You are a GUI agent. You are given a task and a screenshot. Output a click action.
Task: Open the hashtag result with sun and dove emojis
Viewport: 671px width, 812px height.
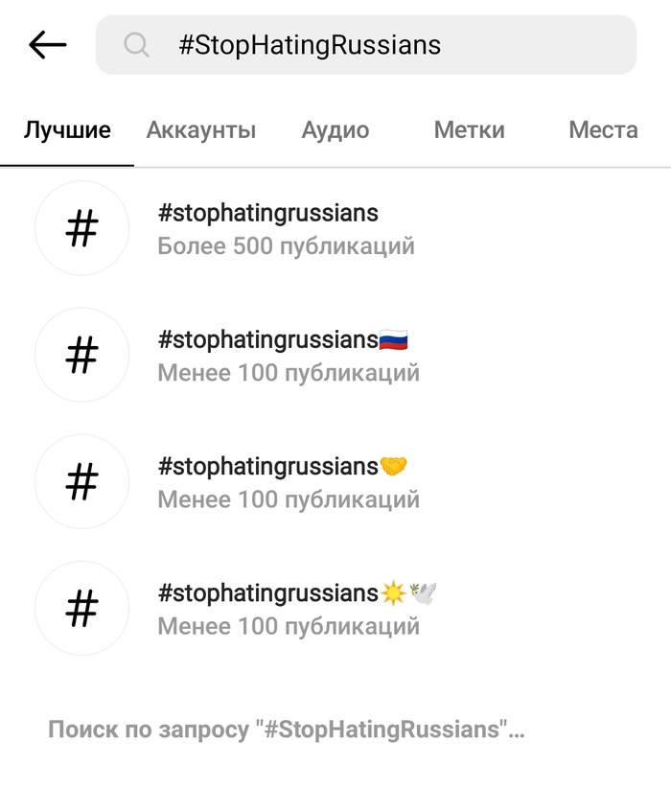pos(292,593)
